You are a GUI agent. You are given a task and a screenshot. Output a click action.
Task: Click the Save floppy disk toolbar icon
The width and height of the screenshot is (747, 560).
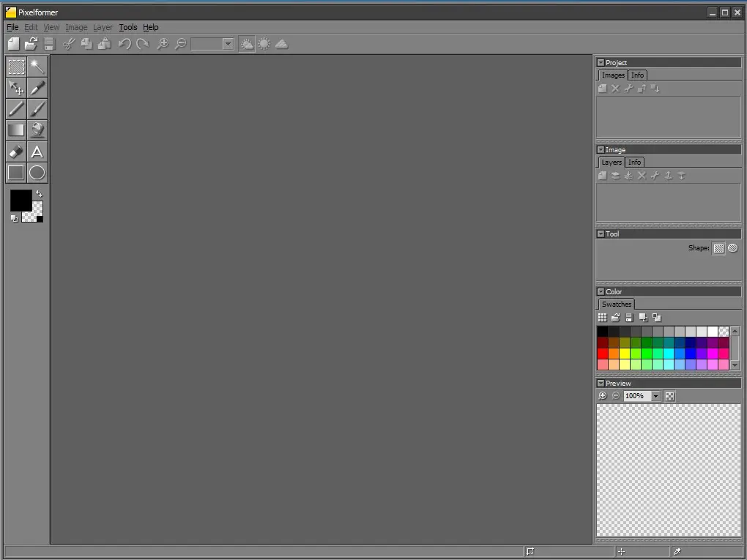pyautogui.click(x=48, y=44)
